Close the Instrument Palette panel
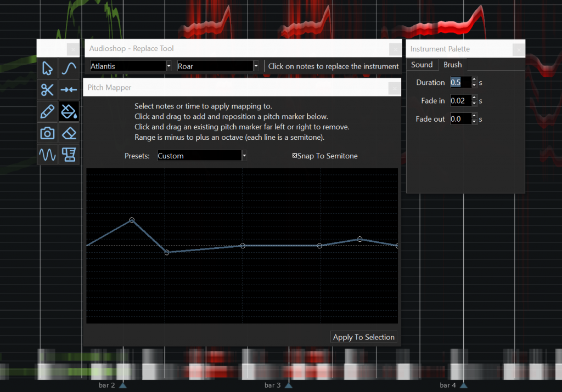Image resolution: width=562 pixels, height=392 pixels. pyautogui.click(x=518, y=49)
